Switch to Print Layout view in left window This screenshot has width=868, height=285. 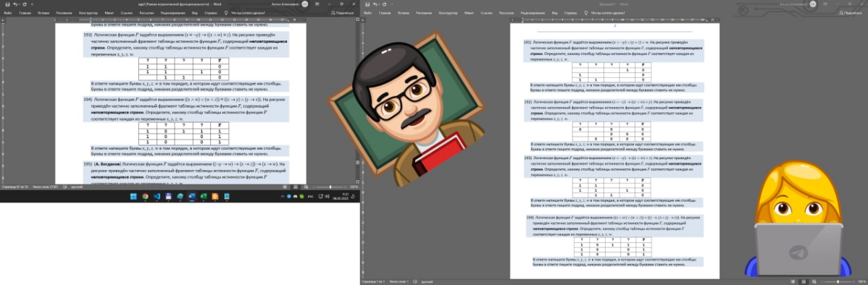296,187
